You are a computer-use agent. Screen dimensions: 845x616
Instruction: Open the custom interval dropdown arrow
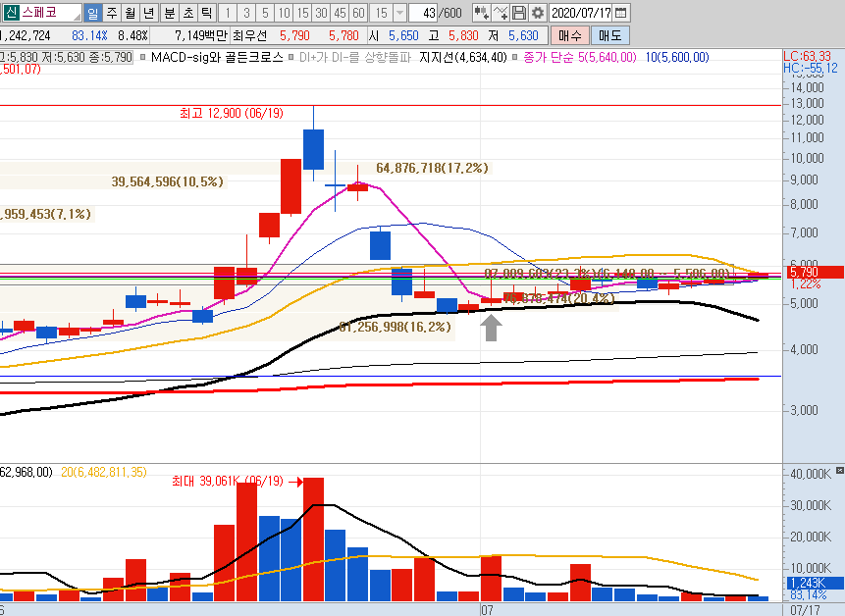[399, 13]
